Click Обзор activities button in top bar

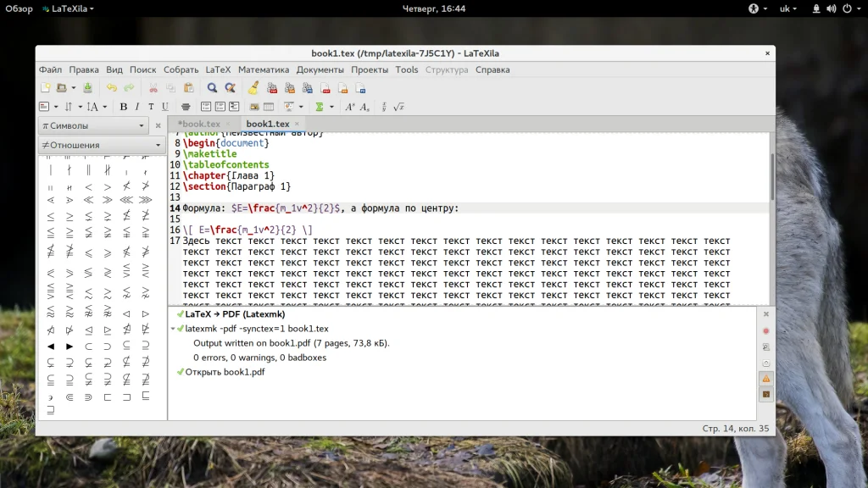[x=19, y=8]
